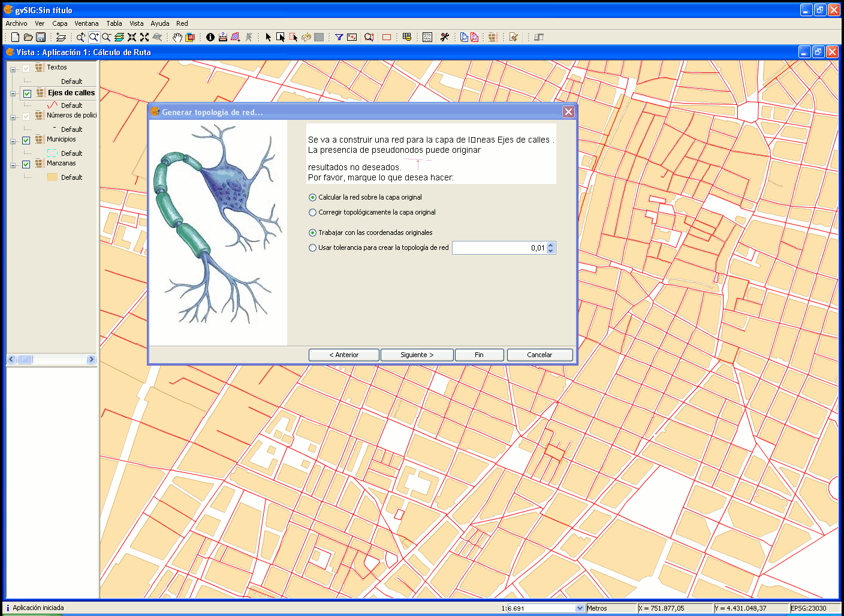Select 'Trabajar con las coordenadas originales'
This screenshot has width=844, height=616.
(312, 232)
